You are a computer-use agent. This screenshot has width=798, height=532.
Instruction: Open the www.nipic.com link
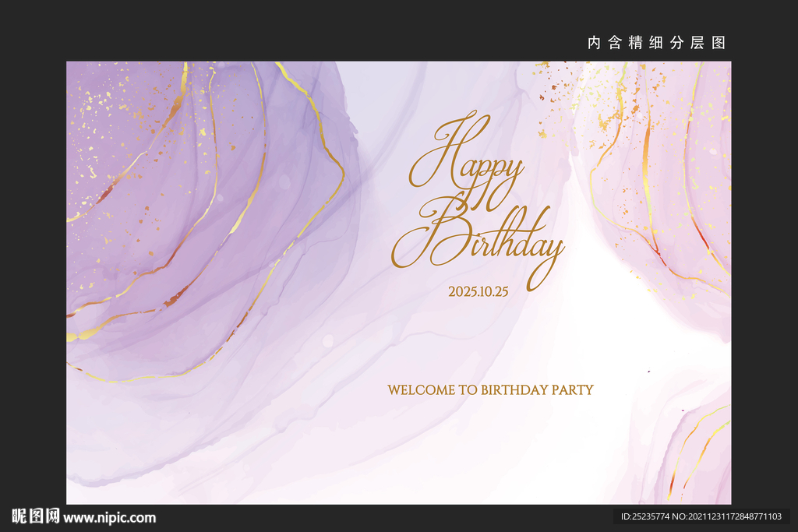(x=109, y=518)
